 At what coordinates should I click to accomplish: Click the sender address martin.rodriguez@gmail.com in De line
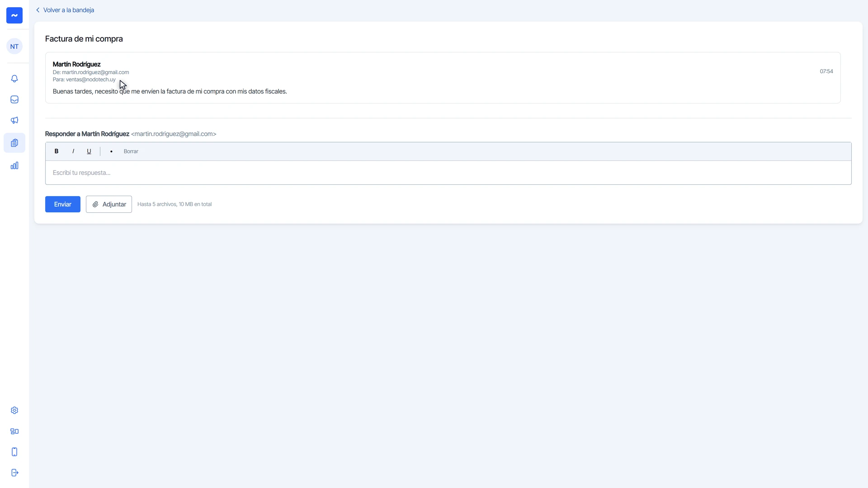point(95,72)
